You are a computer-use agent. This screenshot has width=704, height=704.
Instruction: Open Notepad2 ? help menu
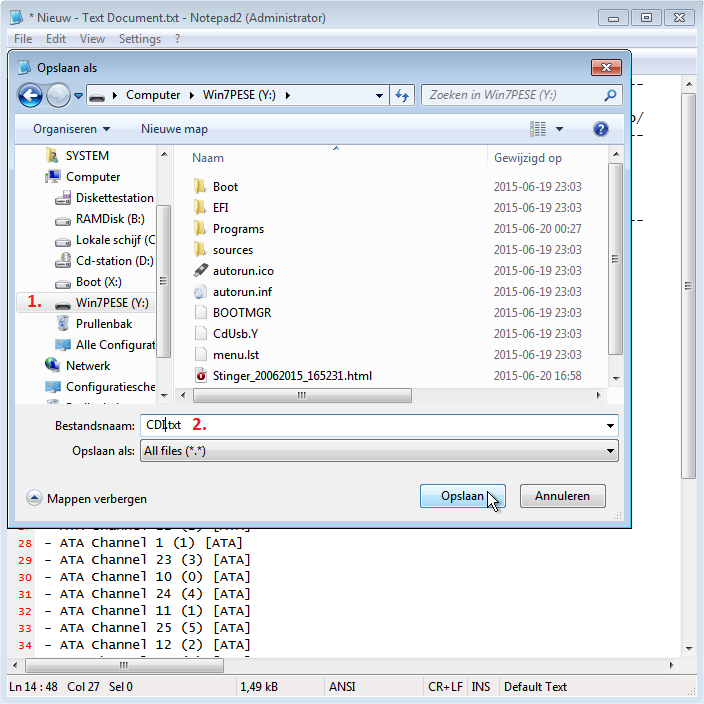click(x=177, y=39)
